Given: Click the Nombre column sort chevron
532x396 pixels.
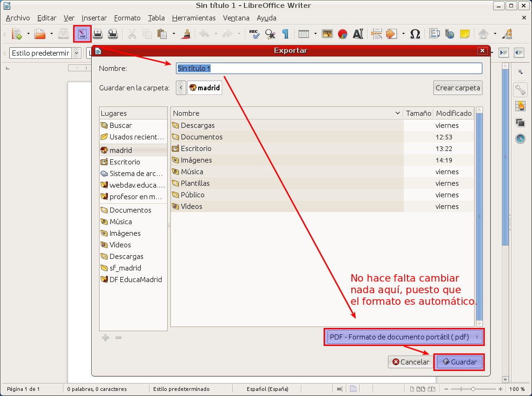Looking at the screenshot, I should click(397, 113).
